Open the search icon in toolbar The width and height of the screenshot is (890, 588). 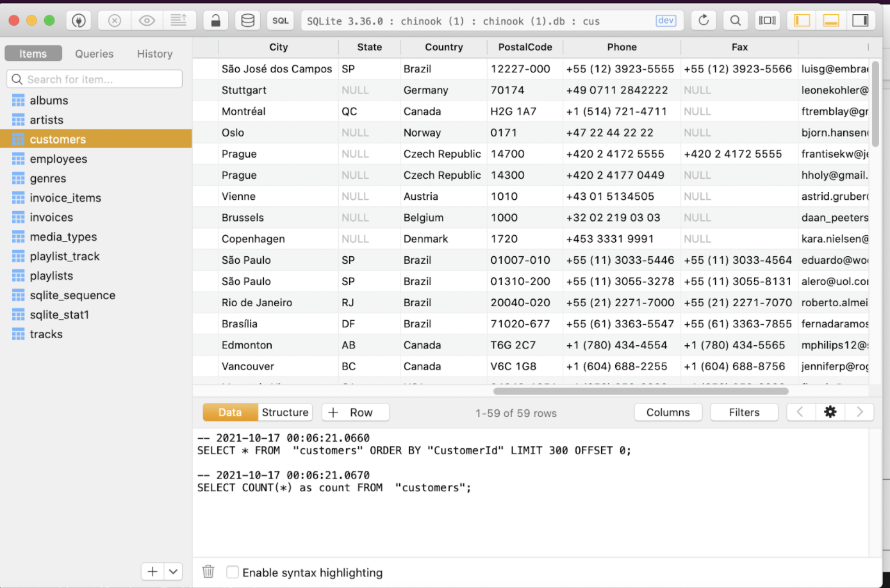735,20
